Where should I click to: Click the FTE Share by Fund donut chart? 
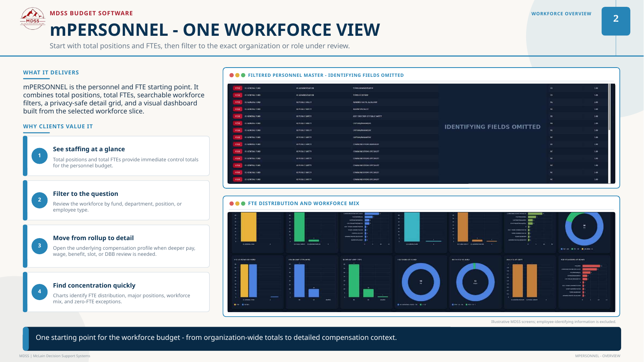pyautogui.click(x=421, y=282)
